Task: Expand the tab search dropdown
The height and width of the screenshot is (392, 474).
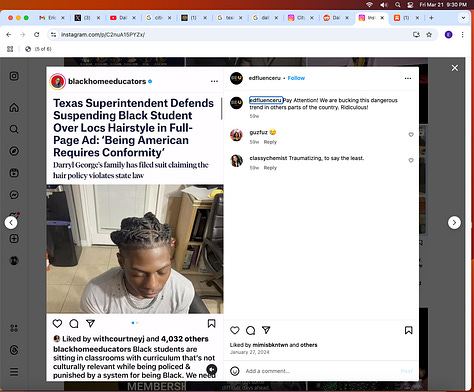Action: 463,18
